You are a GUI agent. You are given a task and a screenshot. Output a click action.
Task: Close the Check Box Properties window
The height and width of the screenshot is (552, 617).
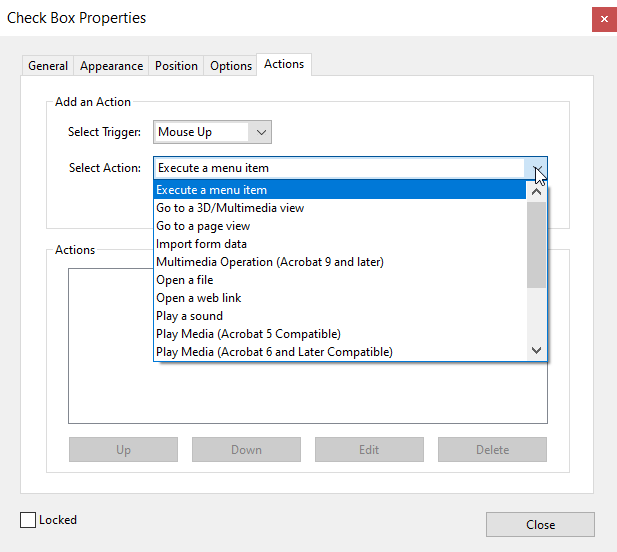tap(603, 18)
